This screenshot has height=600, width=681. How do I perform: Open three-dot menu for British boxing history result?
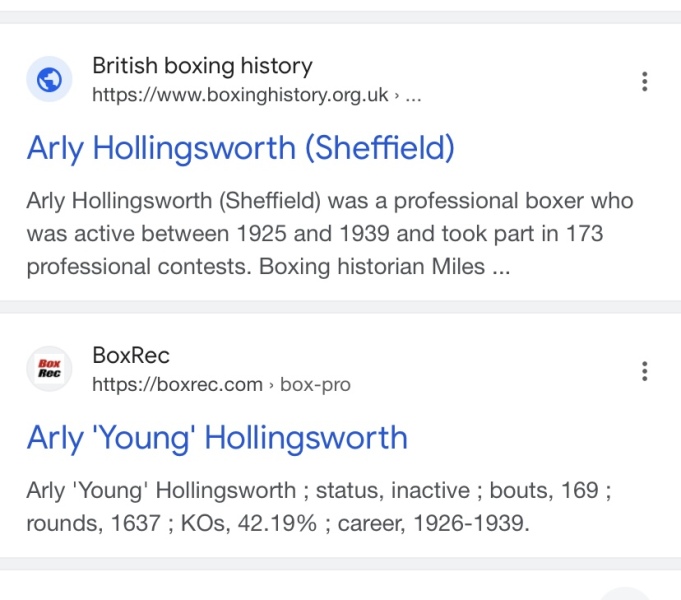click(645, 82)
